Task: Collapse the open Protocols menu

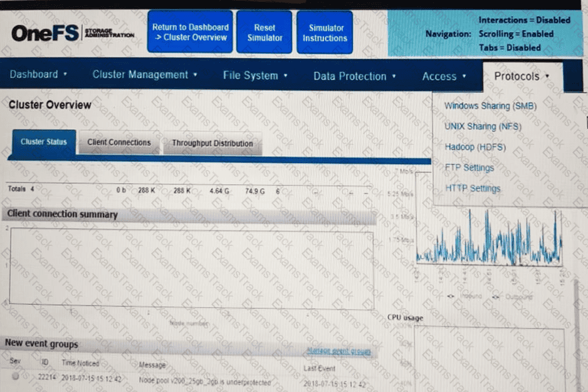Action: (522, 76)
